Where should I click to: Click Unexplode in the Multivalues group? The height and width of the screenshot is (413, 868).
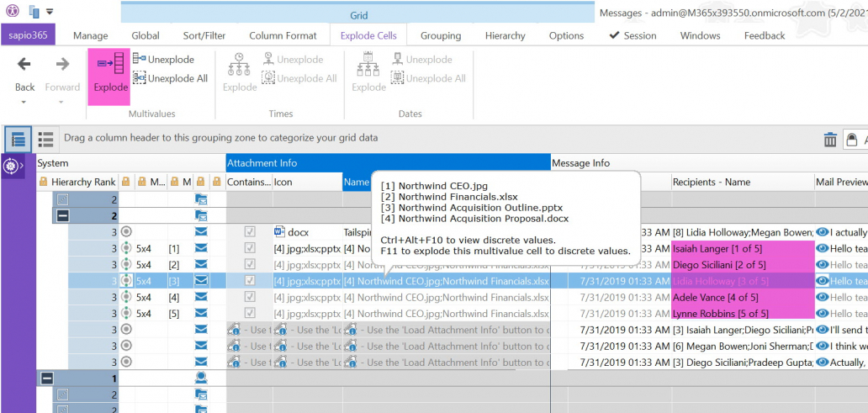pos(164,59)
